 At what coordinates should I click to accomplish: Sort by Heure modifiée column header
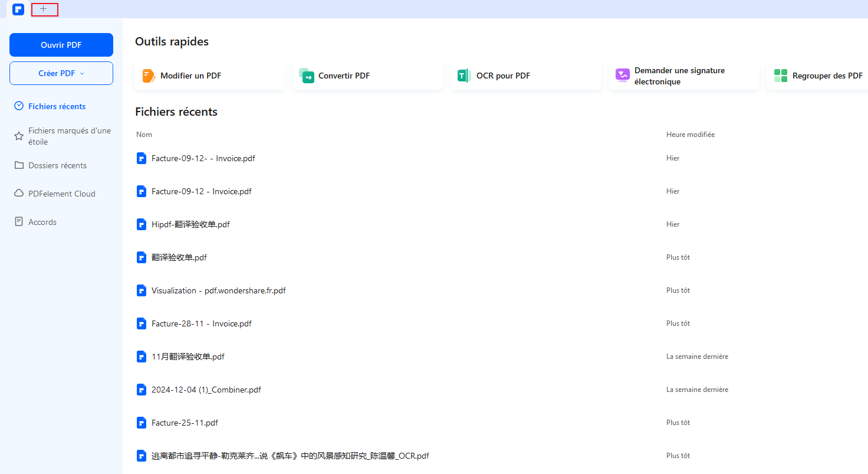tap(691, 135)
